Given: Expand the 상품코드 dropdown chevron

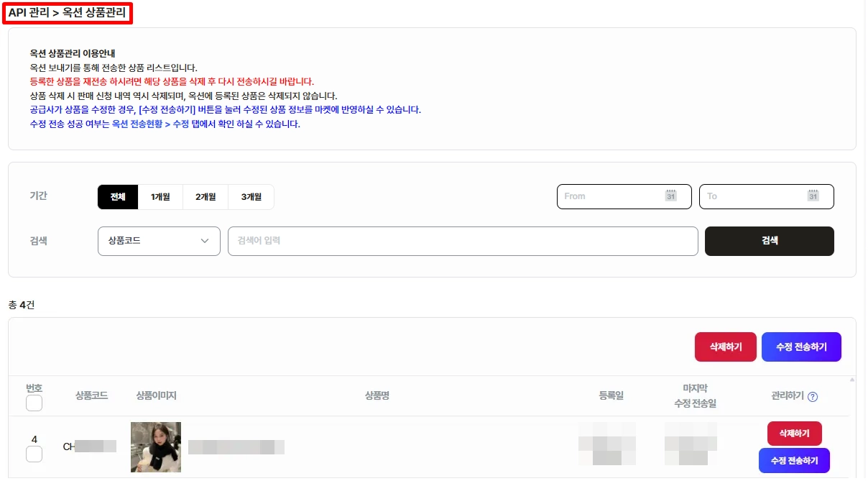Looking at the screenshot, I should pos(205,241).
